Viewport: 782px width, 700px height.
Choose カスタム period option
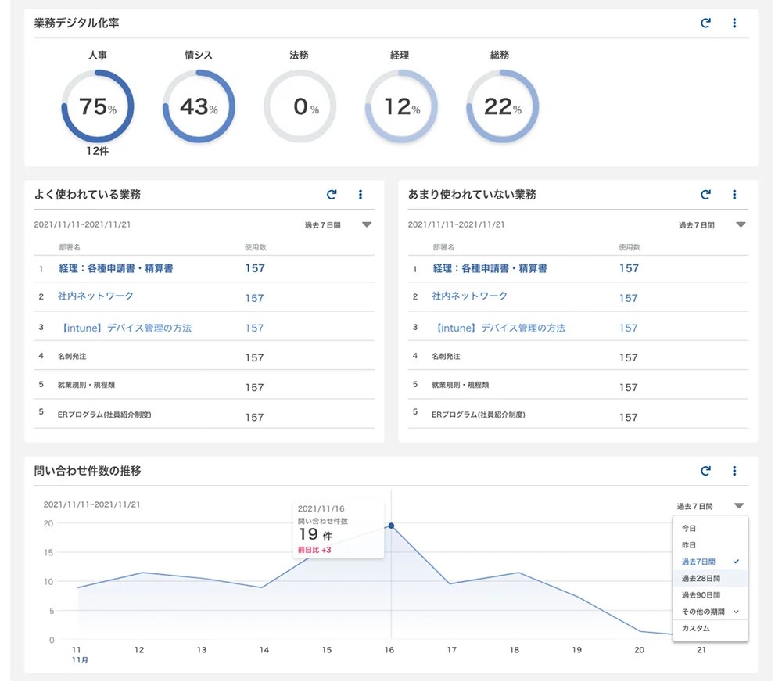coord(710,628)
